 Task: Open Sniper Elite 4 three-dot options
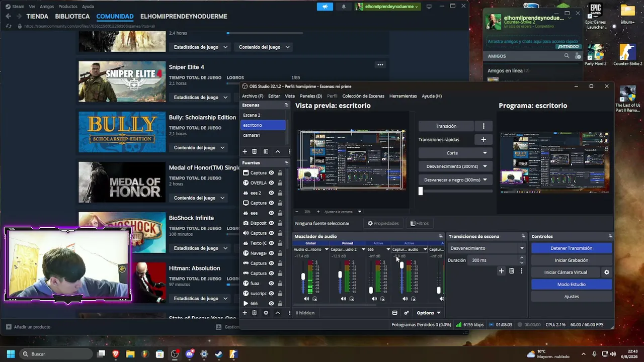click(x=380, y=64)
